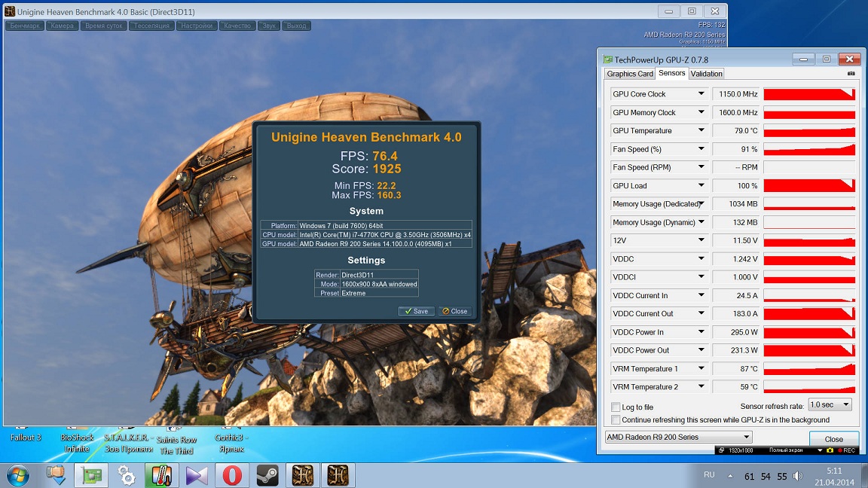This screenshot has height=488, width=868.
Task: Open the VRM Temperature 1 dropdown
Action: (701, 368)
